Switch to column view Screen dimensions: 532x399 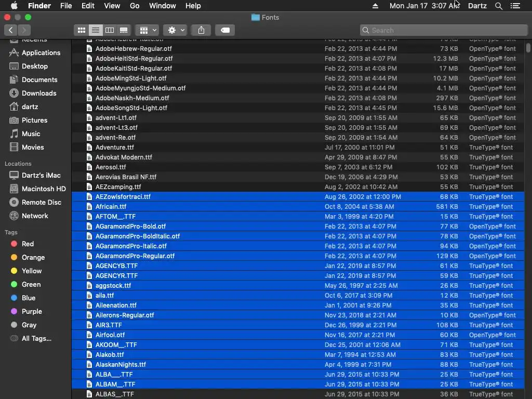click(x=110, y=30)
